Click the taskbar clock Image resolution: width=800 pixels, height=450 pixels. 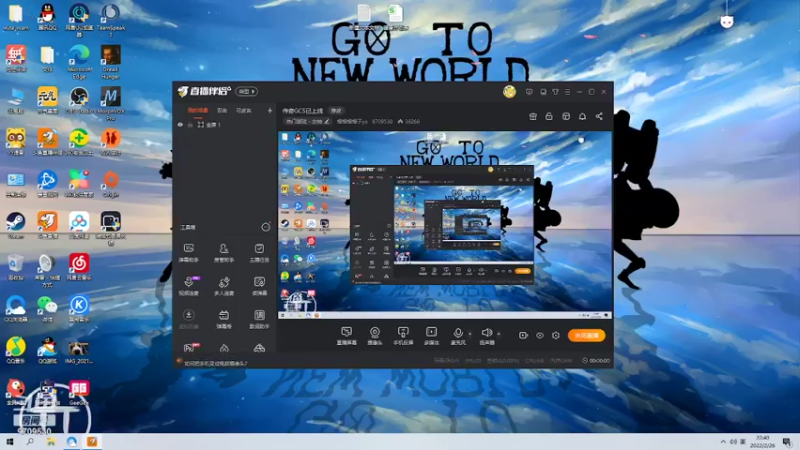(763, 441)
